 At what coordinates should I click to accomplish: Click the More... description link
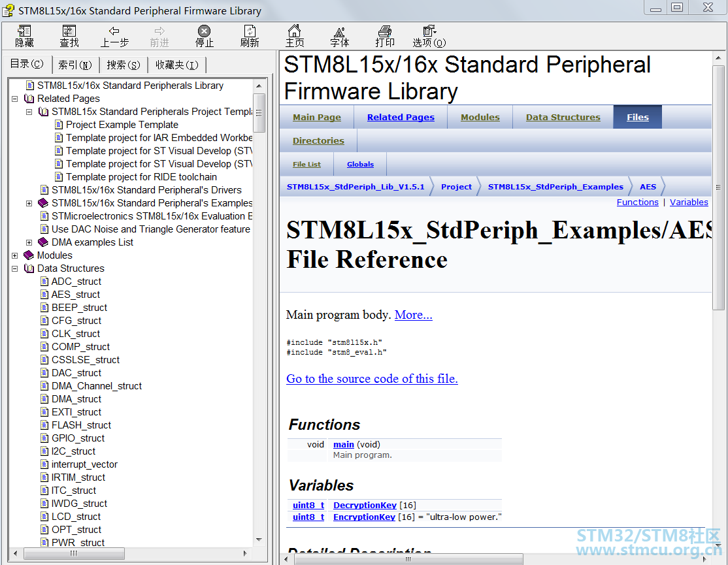click(413, 315)
